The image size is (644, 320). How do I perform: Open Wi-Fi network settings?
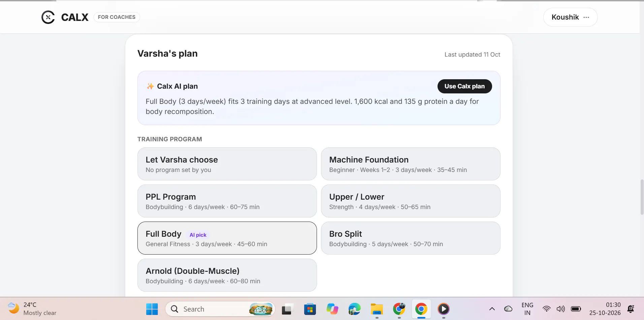pos(547,309)
